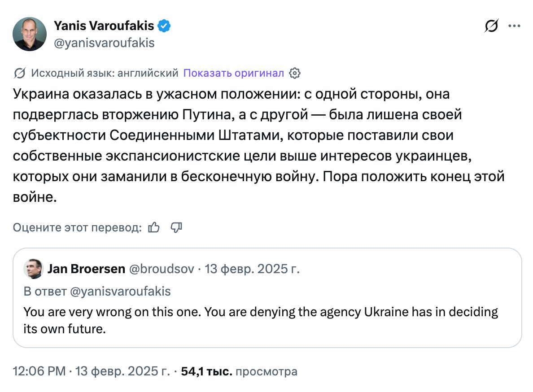Open translation settings gear icon
The width and height of the screenshot is (533, 392).
295,73
